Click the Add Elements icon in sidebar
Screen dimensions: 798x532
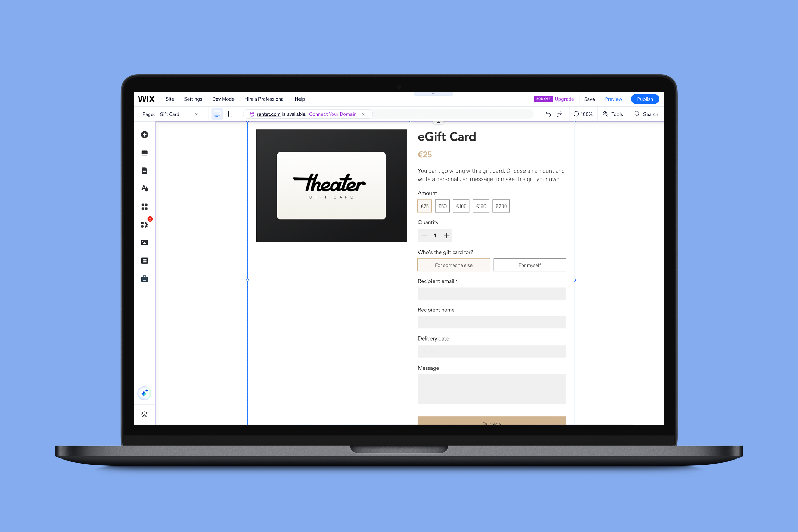pyautogui.click(x=145, y=135)
